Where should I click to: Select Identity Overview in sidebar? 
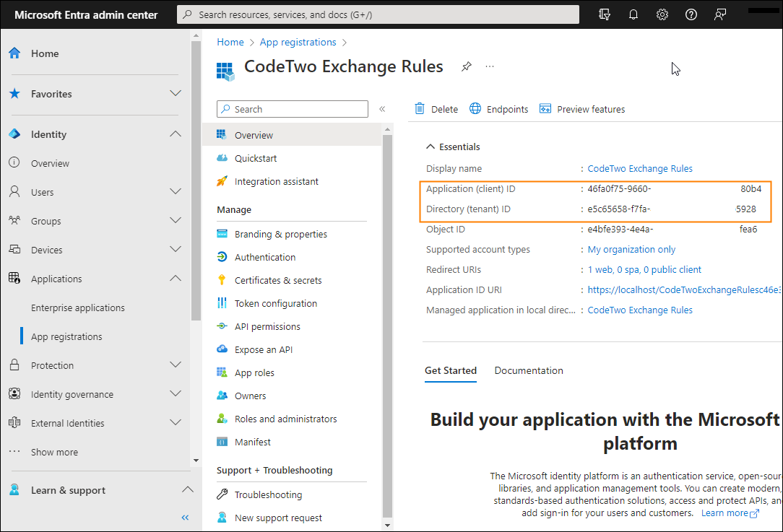coord(50,163)
